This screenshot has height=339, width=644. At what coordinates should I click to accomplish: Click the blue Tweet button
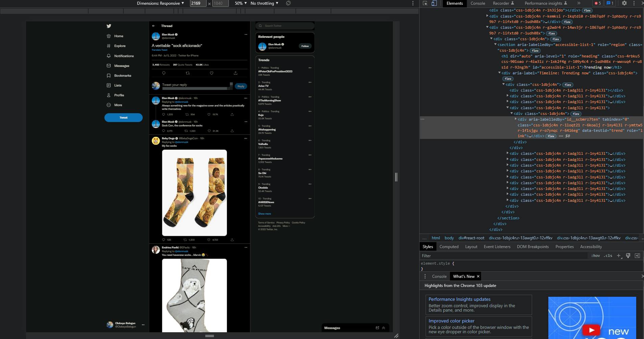tap(123, 118)
